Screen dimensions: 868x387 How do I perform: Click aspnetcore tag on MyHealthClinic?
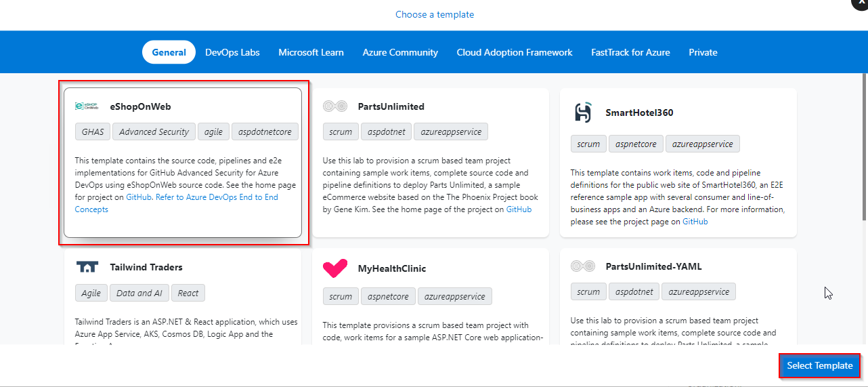coord(388,296)
